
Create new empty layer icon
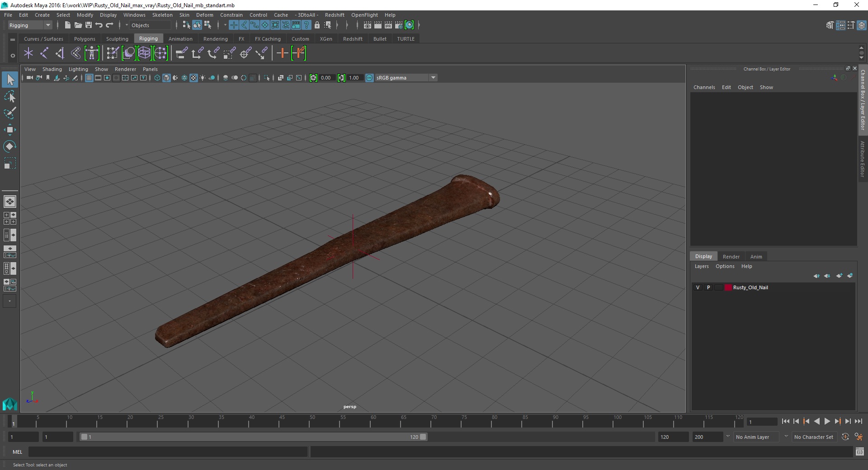click(839, 276)
